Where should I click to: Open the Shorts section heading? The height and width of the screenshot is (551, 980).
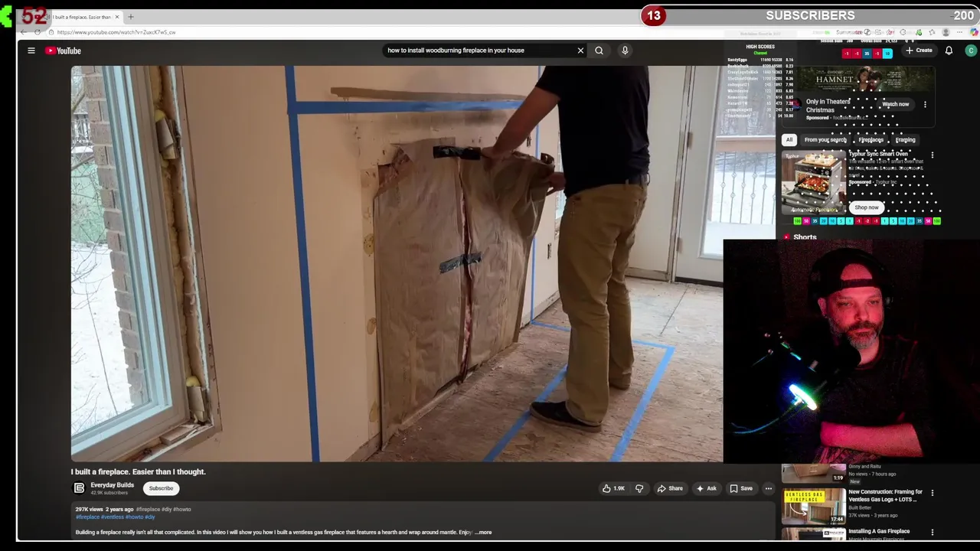[805, 237]
